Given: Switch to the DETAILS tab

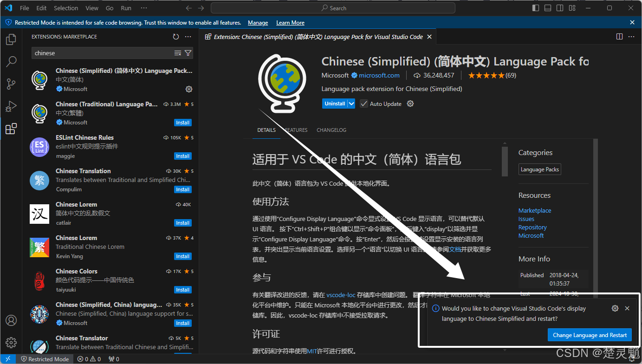Looking at the screenshot, I should click(x=266, y=130).
